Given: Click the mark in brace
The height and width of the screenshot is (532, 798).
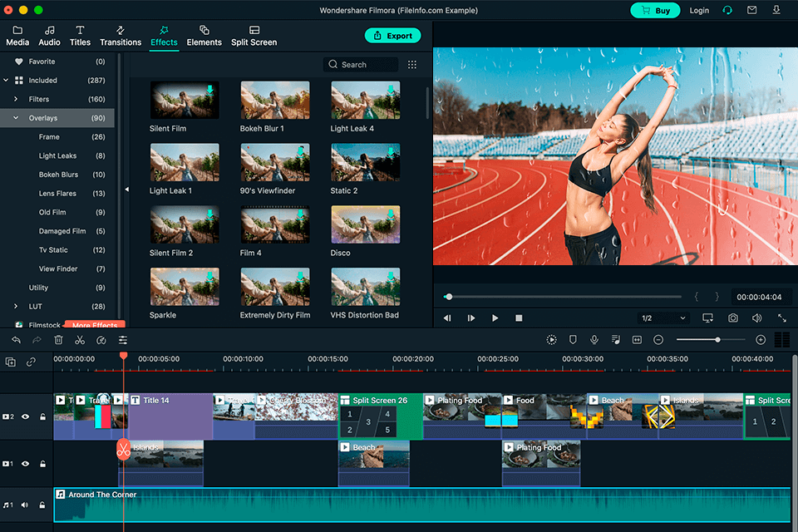Looking at the screenshot, I should 697,297.
